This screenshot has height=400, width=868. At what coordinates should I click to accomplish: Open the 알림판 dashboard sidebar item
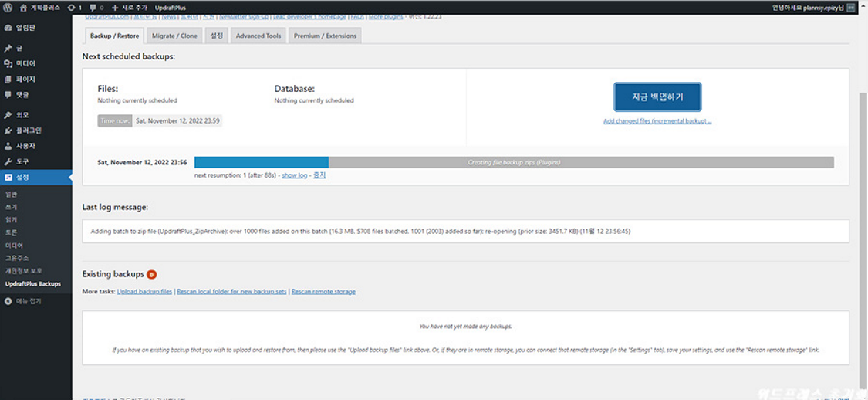[x=36, y=27]
